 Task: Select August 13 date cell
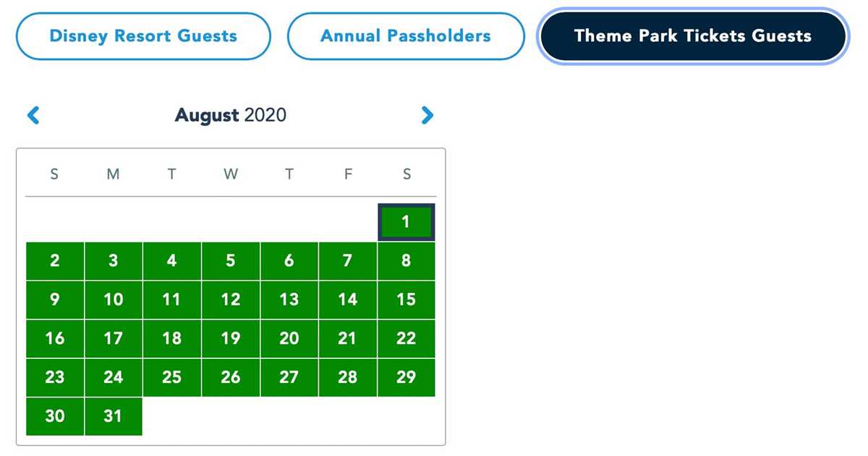click(289, 300)
